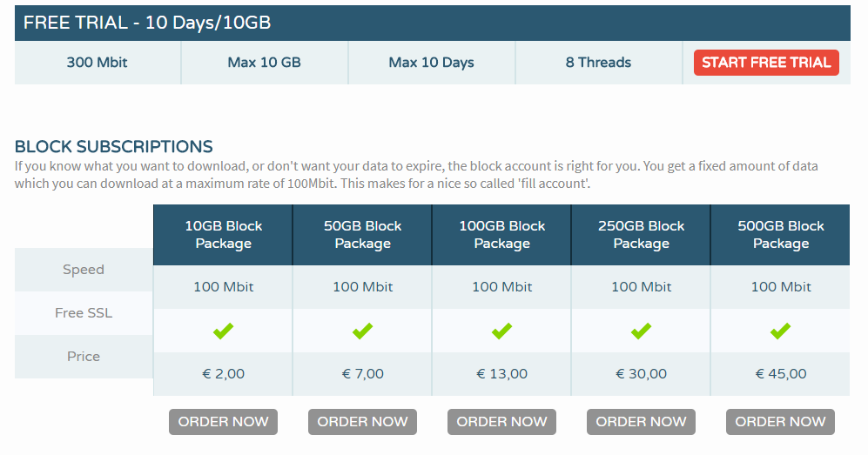Order the 250GB Block Package
The width and height of the screenshot is (868, 455).
641,422
